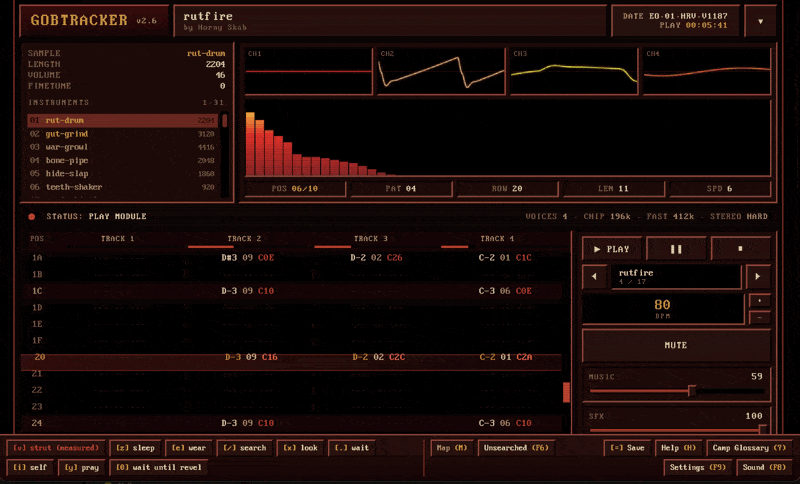
Task: Adjust the MUSIC volume slider
Action: [677, 391]
